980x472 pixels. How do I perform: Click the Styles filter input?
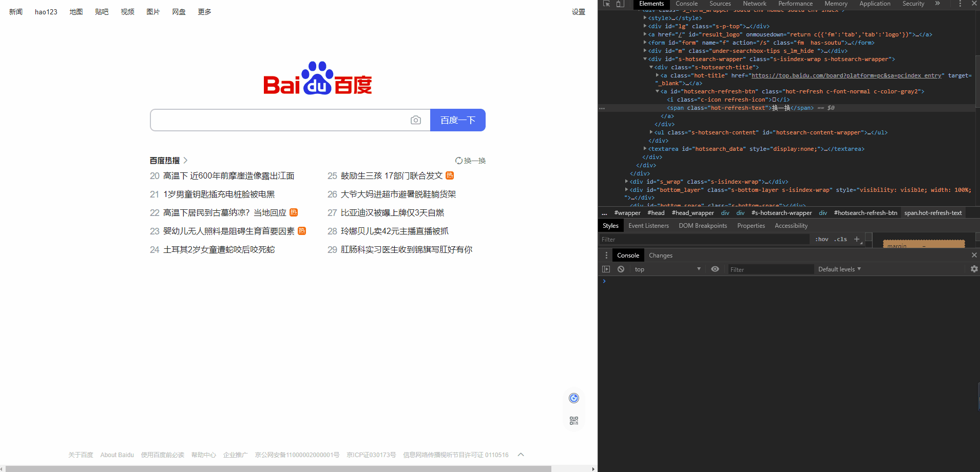[703, 239]
